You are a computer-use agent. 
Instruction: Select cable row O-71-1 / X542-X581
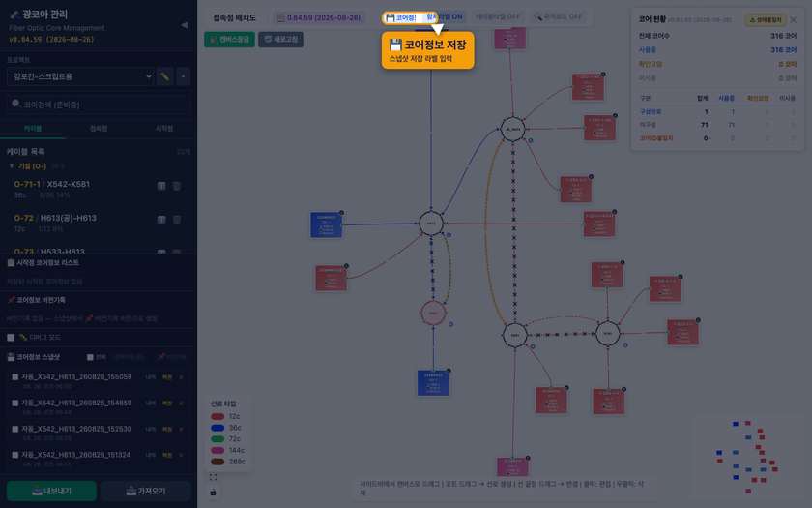point(99,190)
